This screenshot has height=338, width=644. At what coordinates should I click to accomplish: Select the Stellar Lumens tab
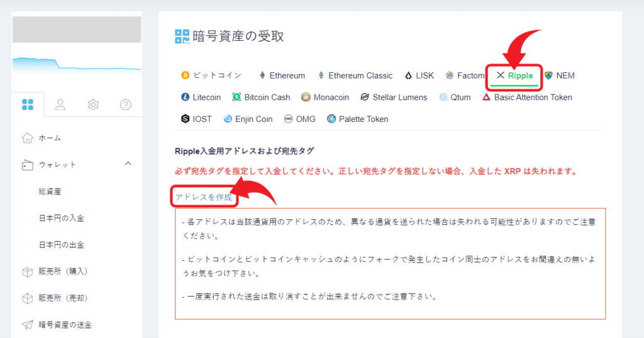pyautogui.click(x=394, y=97)
